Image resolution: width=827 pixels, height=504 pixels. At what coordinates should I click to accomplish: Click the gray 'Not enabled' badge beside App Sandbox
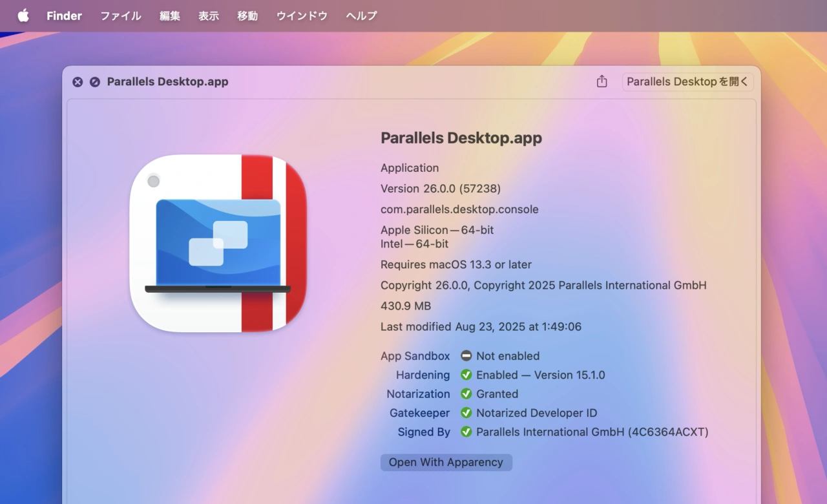click(x=466, y=355)
